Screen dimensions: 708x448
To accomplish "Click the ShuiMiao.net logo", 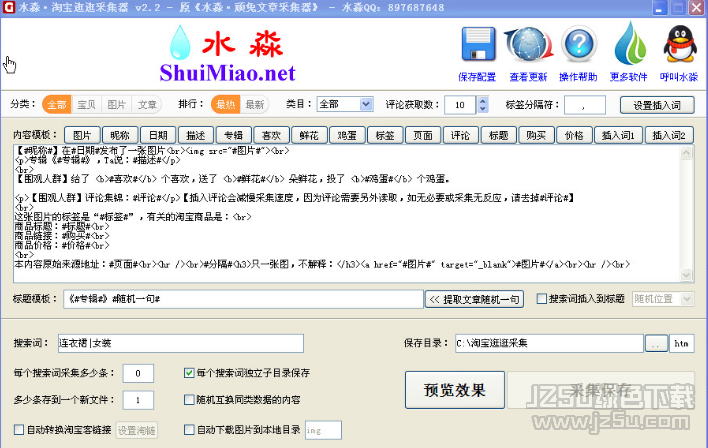I will [x=227, y=54].
